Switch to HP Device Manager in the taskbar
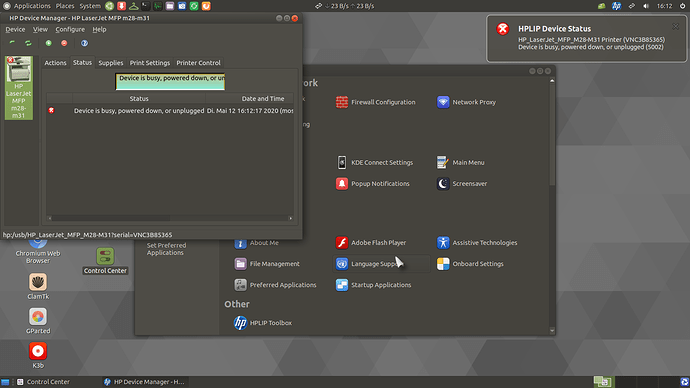This screenshot has height=388, width=690. (144, 382)
